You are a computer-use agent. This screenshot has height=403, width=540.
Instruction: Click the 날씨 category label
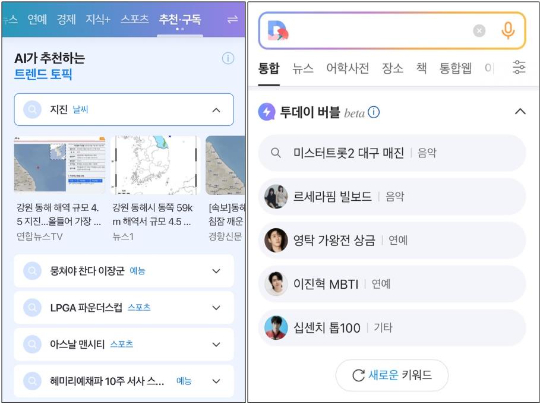pyautogui.click(x=81, y=110)
